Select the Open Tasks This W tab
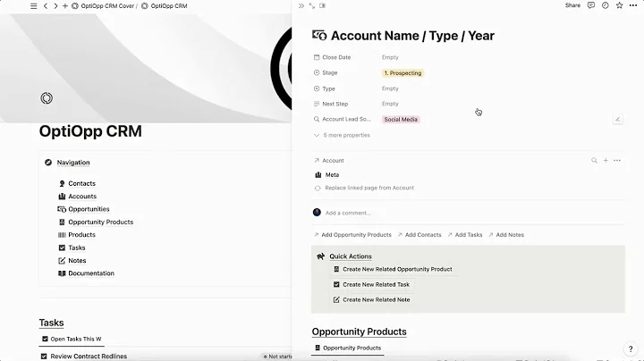The height and width of the screenshot is (361, 644). (x=72, y=339)
